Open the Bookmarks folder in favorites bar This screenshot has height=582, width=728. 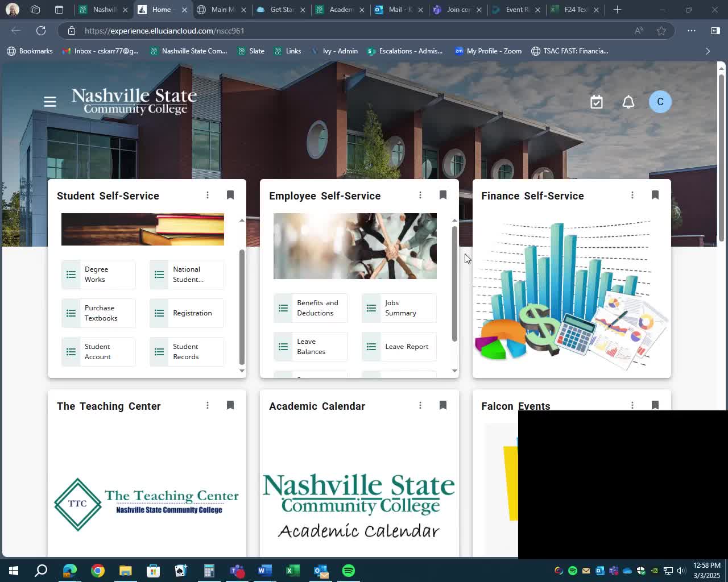(x=30, y=51)
